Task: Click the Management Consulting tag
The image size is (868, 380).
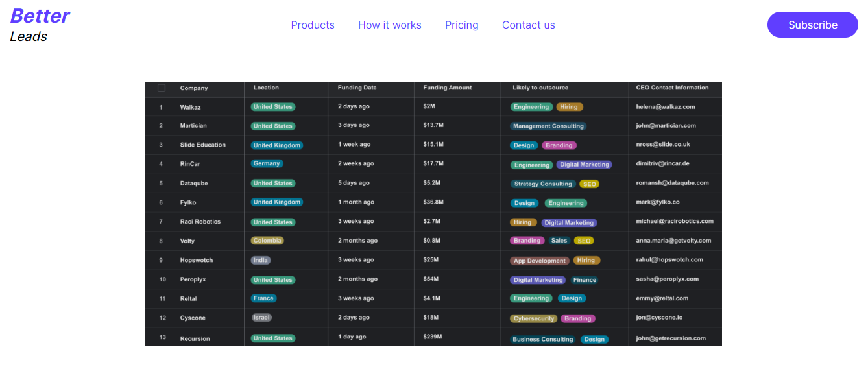Action: point(548,126)
